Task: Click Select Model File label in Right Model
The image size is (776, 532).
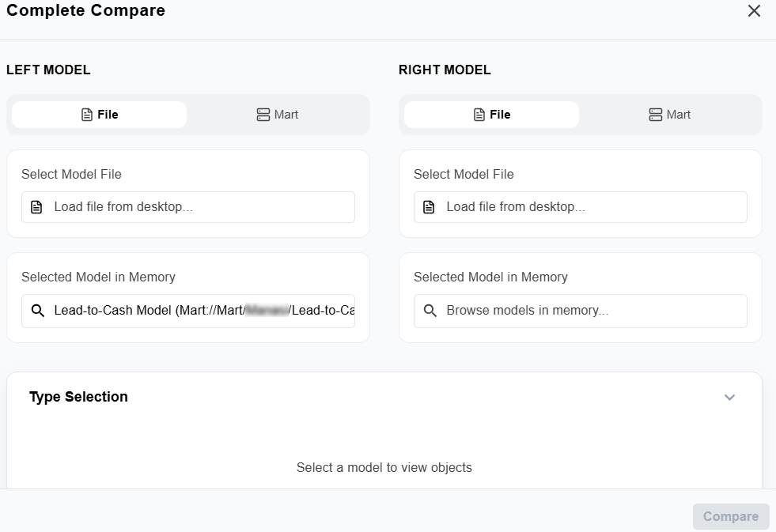Action: tap(464, 175)
